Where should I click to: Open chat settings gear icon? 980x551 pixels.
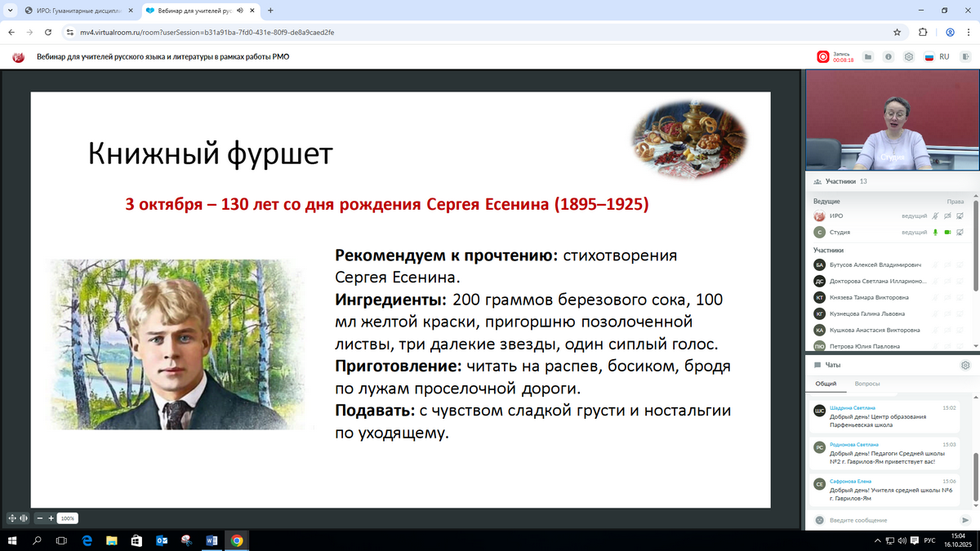[965, 365]
